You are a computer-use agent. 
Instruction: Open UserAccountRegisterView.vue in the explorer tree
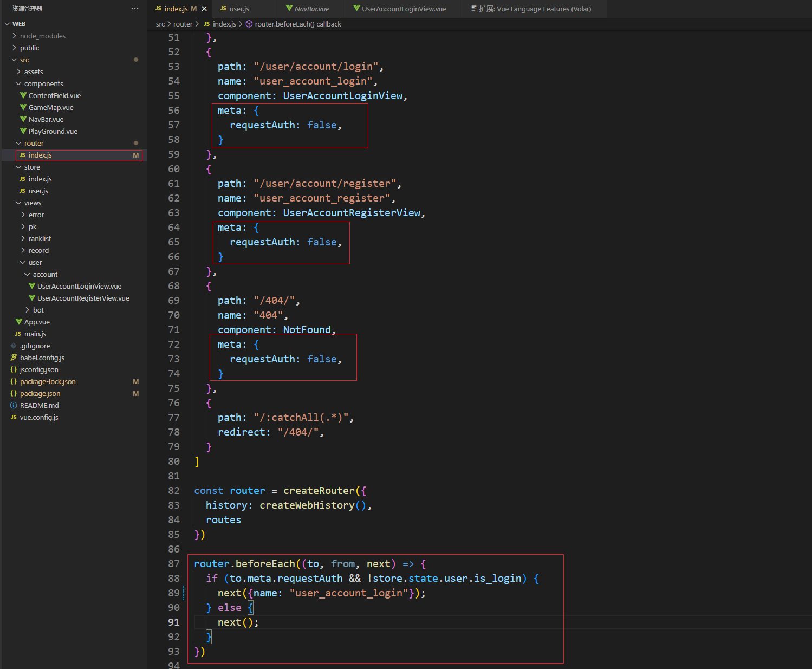click(x=83, y=298)
